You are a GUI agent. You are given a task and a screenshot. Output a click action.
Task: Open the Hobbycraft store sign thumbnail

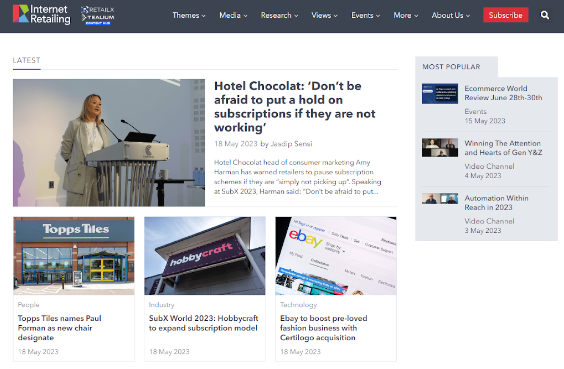pyautogui.click(x=205, y=256)
